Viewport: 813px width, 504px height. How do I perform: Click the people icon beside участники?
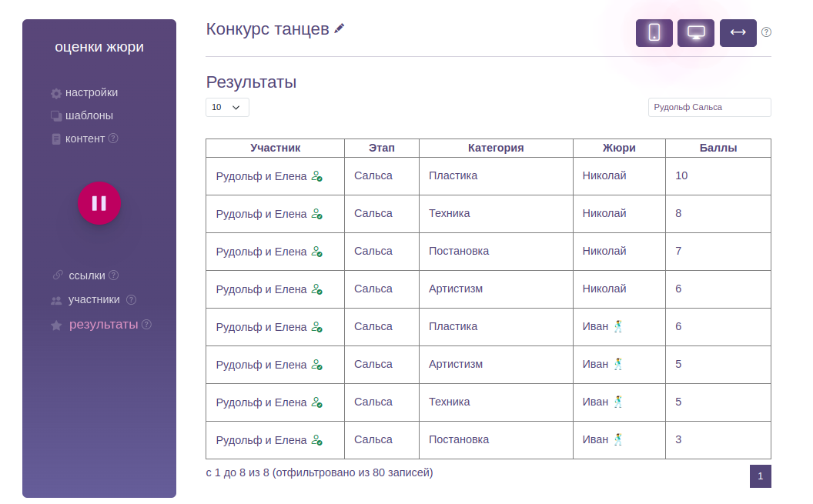pos(56,300)
